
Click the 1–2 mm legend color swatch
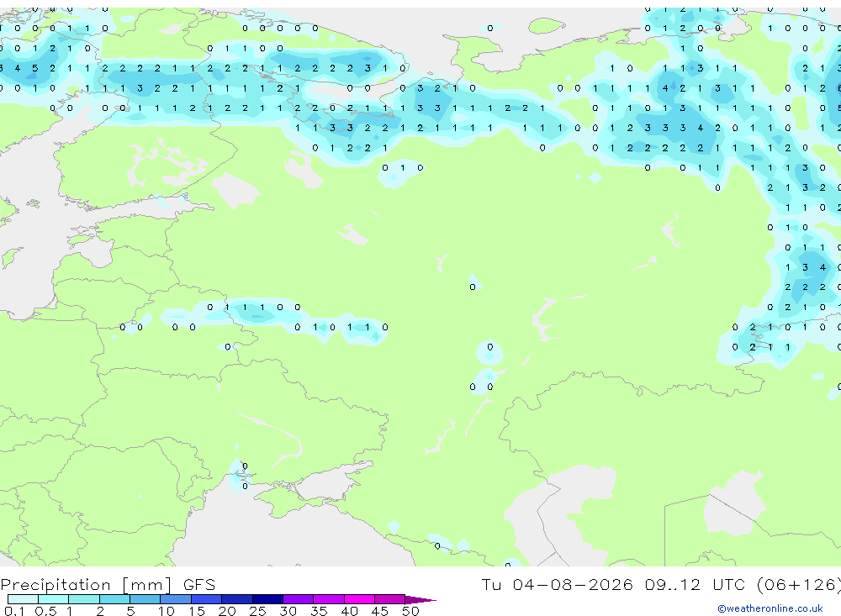83,599
